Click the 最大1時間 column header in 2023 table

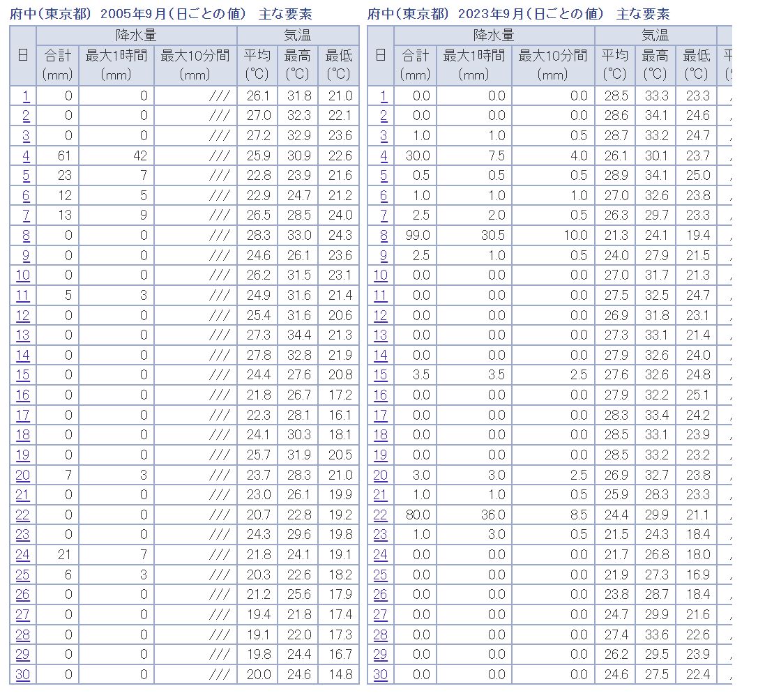(474, 66)
